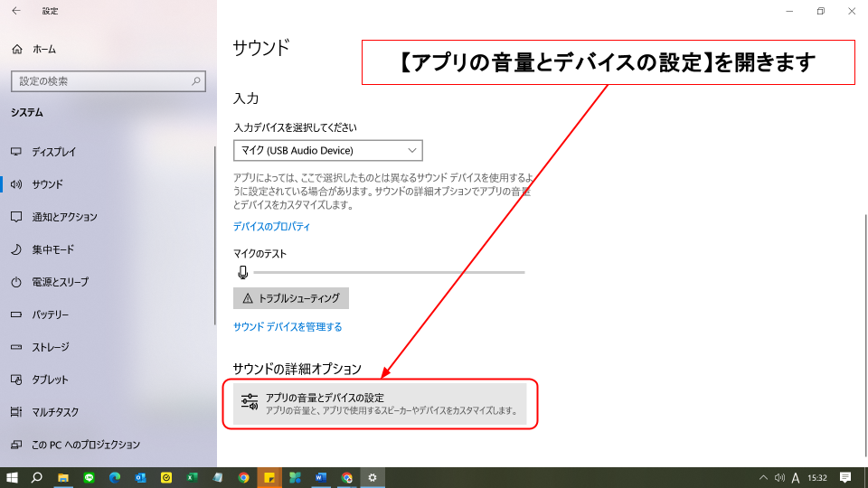Select 通知とアクション in the sidebar
This screenshot has height=488, width=868.
(x=63, y=217)
